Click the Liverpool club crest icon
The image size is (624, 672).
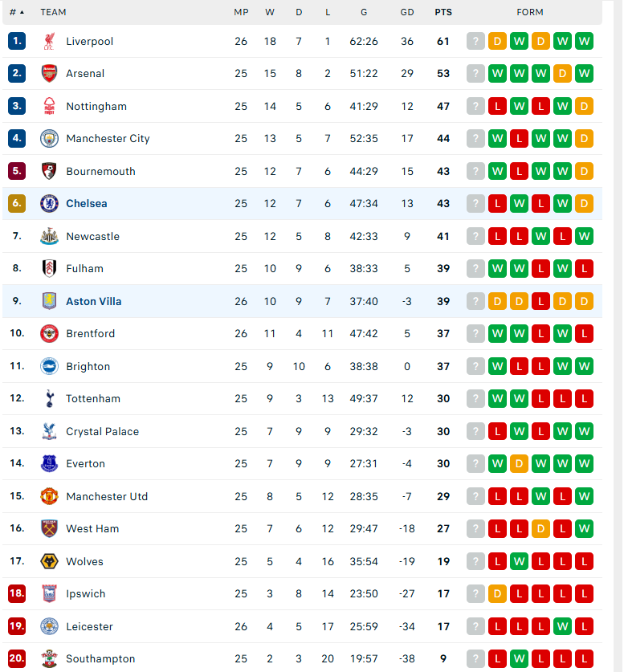pos(49,41)
